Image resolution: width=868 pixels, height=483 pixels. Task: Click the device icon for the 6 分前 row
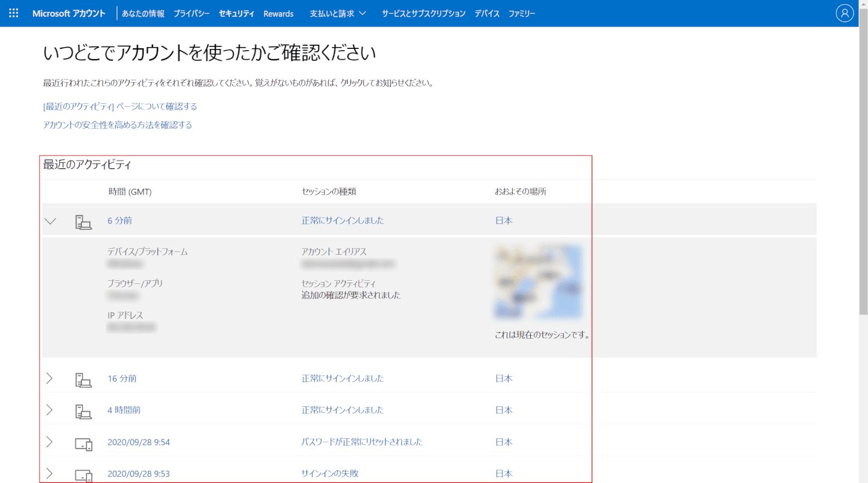tap(83, 221)
